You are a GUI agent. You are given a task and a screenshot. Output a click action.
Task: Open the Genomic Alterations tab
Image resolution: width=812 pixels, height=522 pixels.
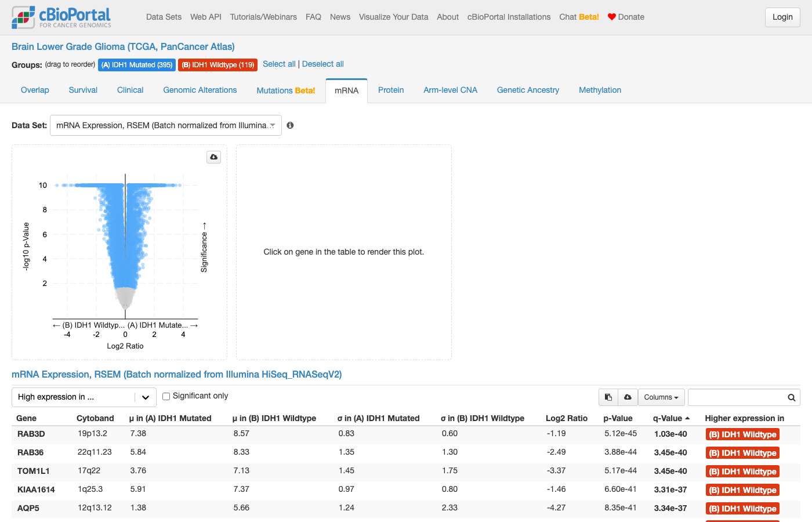point(200,90)
